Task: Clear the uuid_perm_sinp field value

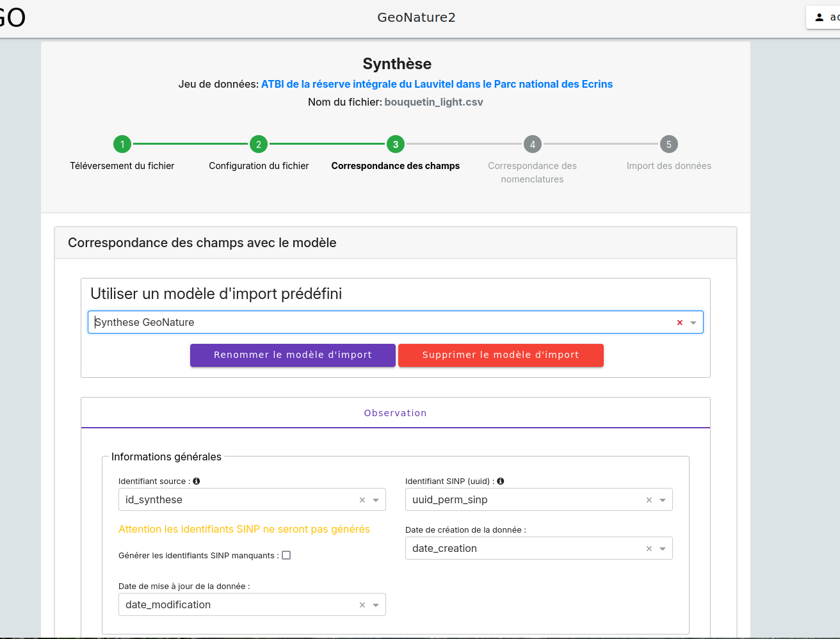Action: click(x=649, y=500)
